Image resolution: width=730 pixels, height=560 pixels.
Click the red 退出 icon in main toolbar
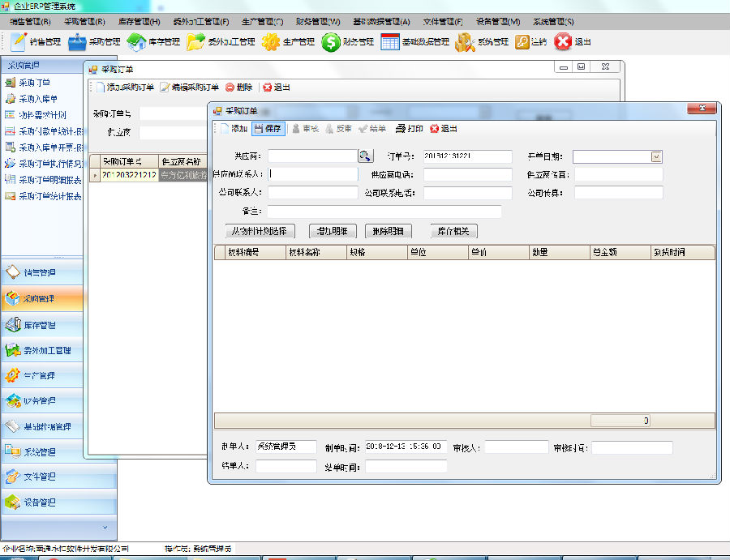[562, 42]
